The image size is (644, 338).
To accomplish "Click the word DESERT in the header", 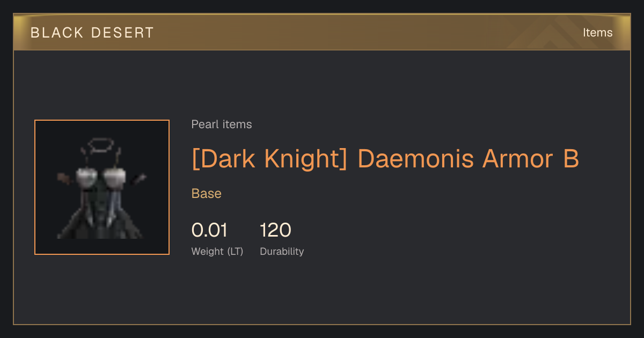I will pos(123,33).
